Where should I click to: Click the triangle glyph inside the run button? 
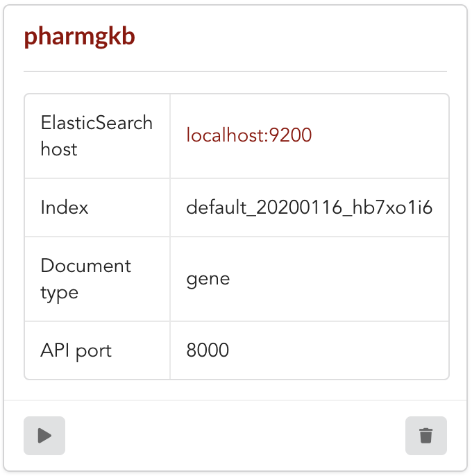coord(44,436)
